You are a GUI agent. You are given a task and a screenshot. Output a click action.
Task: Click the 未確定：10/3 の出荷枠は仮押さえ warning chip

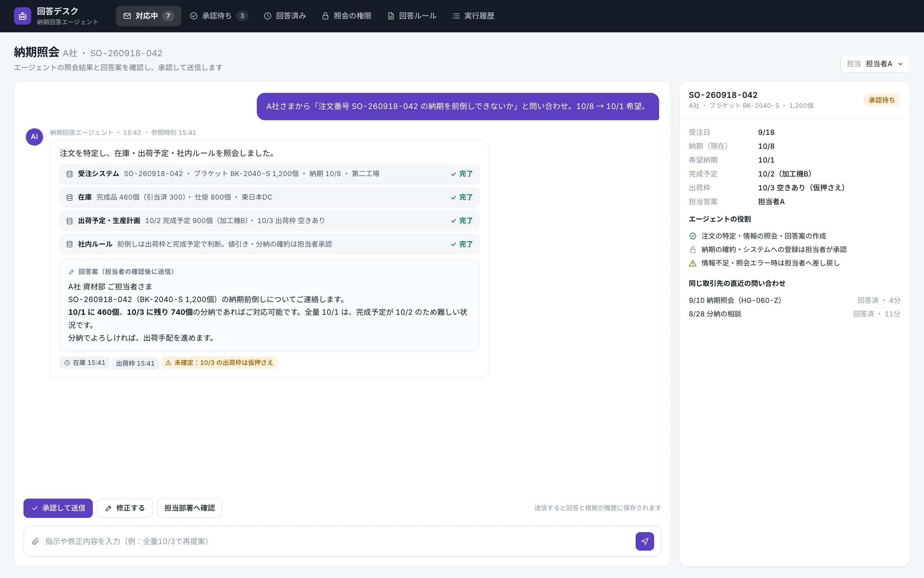(x=219, y=363)
